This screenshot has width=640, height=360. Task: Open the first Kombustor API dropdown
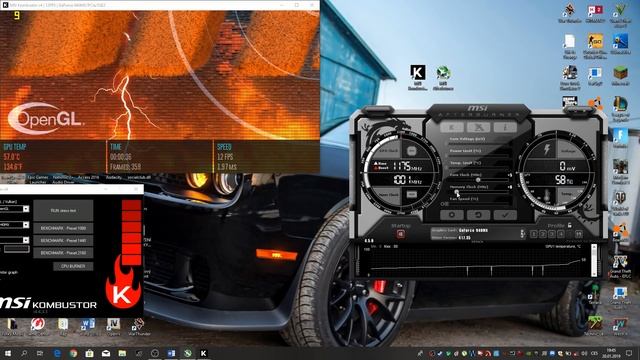point(26,209)
